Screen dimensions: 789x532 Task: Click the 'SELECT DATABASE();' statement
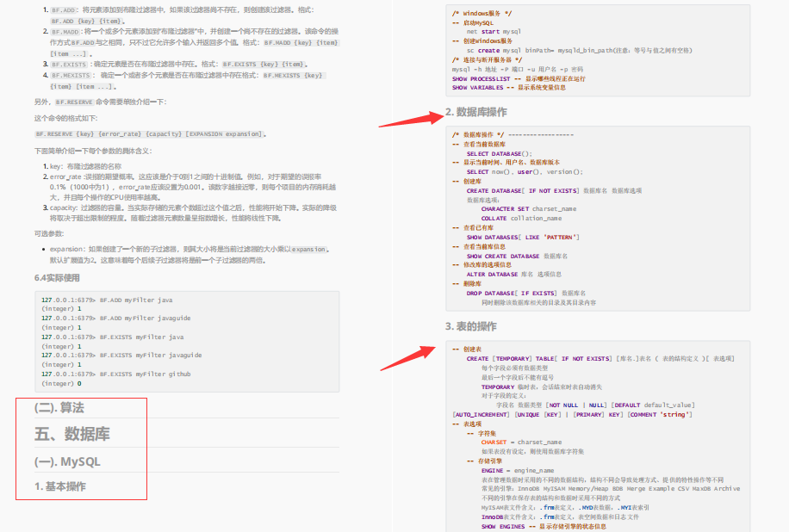499,154
